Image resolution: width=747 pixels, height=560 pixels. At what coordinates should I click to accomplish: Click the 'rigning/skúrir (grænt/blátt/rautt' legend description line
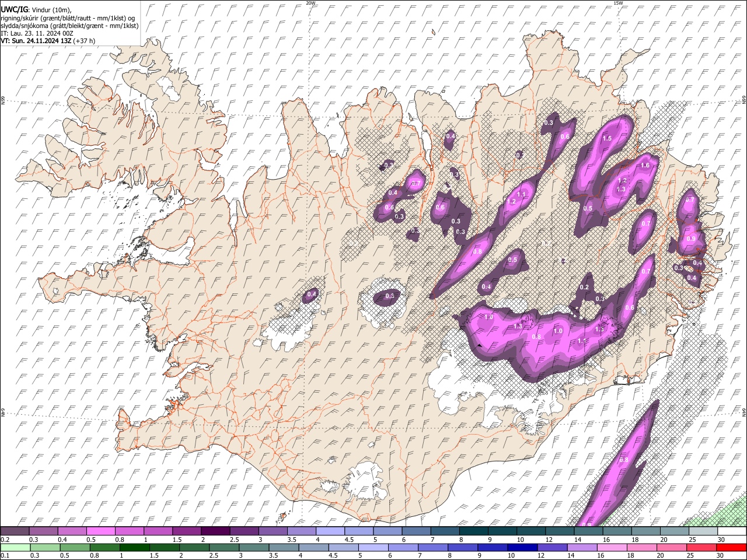pos(68,18)
